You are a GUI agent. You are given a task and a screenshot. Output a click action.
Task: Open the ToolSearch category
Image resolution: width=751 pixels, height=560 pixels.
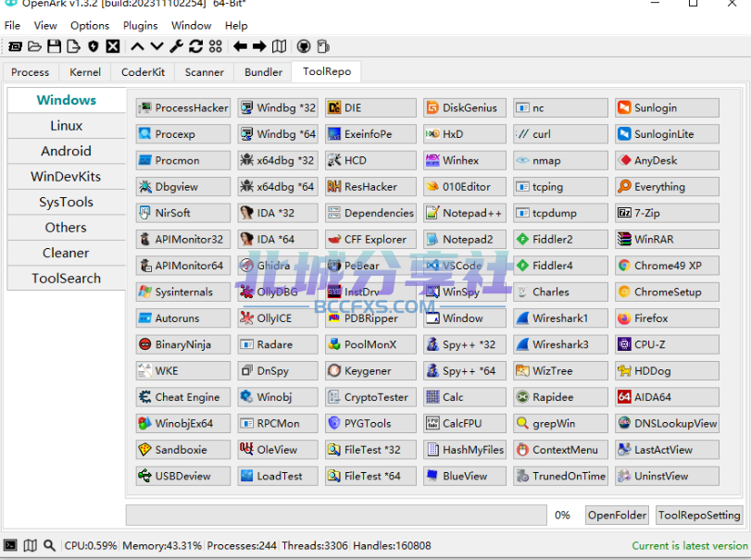66,278
